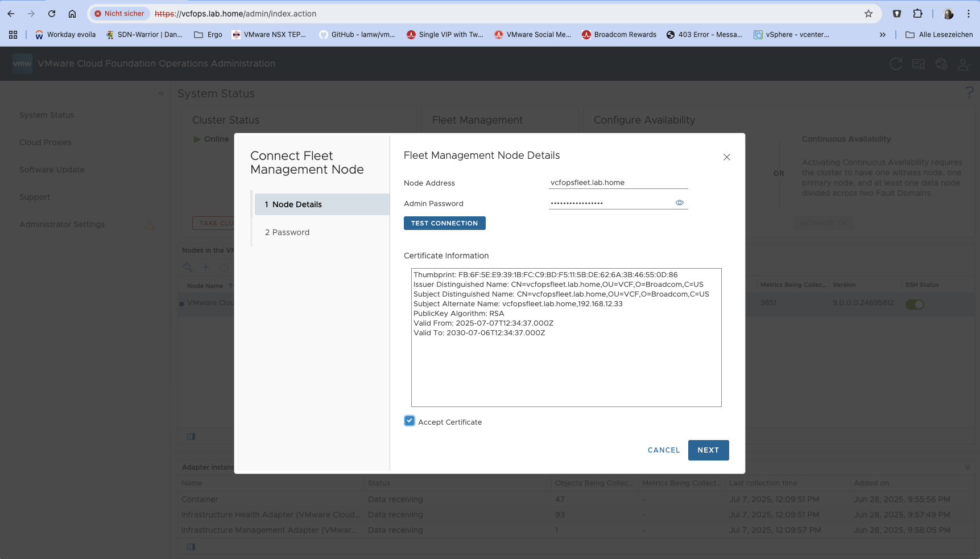Click the TEST CONNECTION button
This screenshot has height=559, width=980.
click(444, 223)
